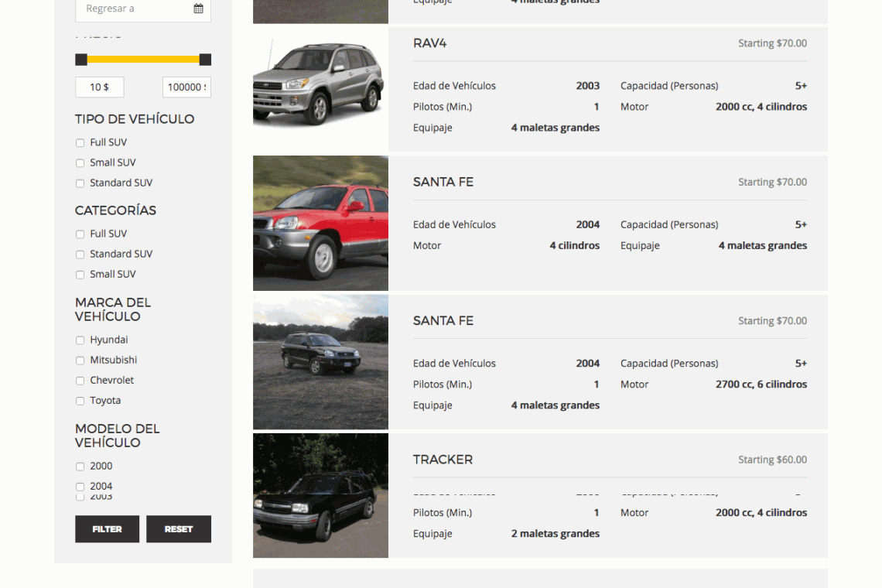Open the red Santa Fe photo
The image size is (882, 588).
point(320,223)
